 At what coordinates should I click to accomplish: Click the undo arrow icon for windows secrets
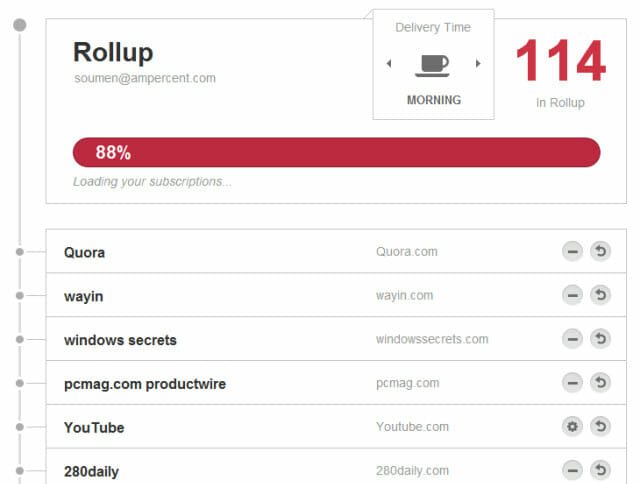point(600,338)
